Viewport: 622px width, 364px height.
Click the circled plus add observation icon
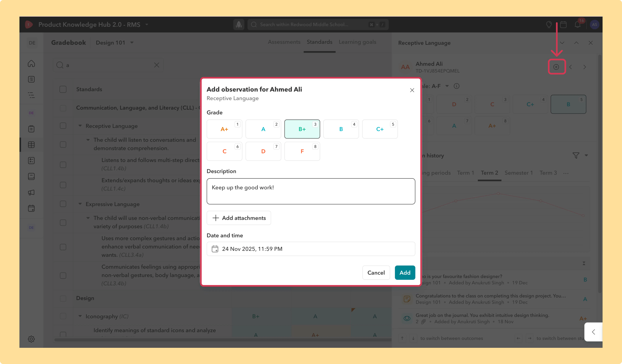[x=556, y=67]
